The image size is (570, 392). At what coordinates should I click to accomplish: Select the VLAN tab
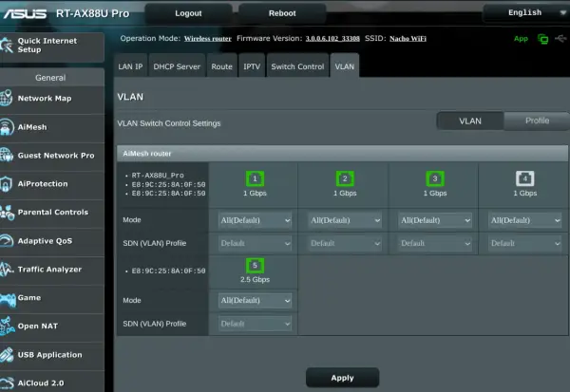coord(344,65)
